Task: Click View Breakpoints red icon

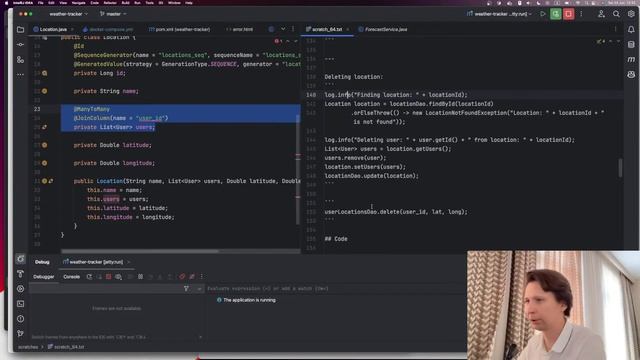Action: [x=182, y=277]
